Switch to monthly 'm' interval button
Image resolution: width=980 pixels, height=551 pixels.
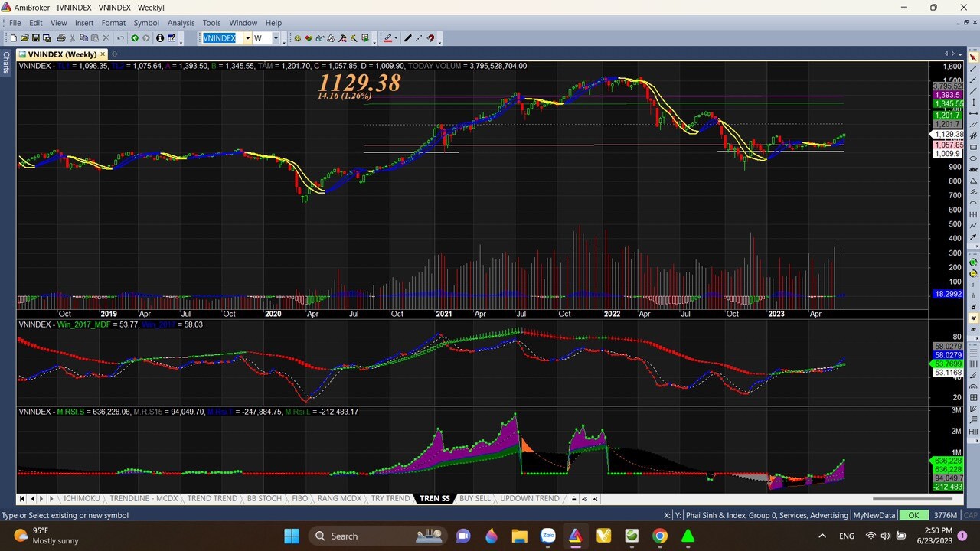click(x=973, y=329)
